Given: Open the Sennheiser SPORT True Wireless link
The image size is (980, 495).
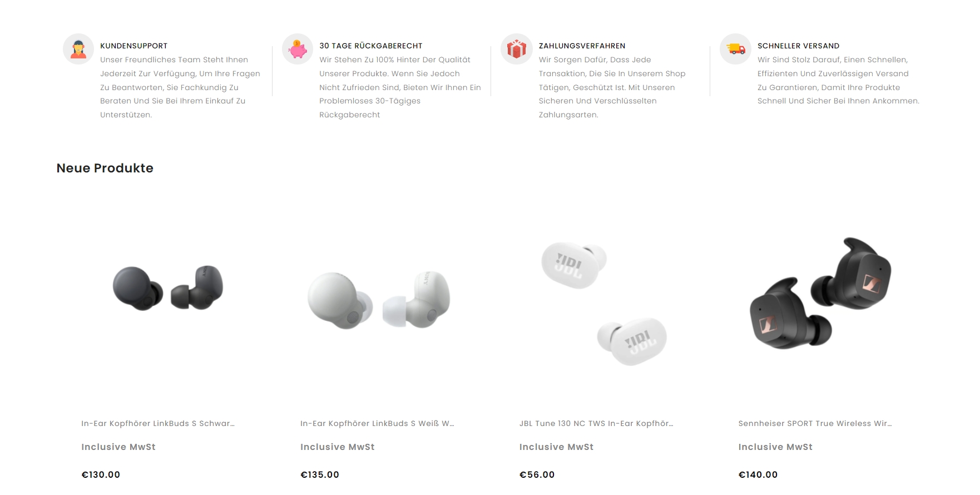Looking at the screenshot, I should click(x=815, y=423).
